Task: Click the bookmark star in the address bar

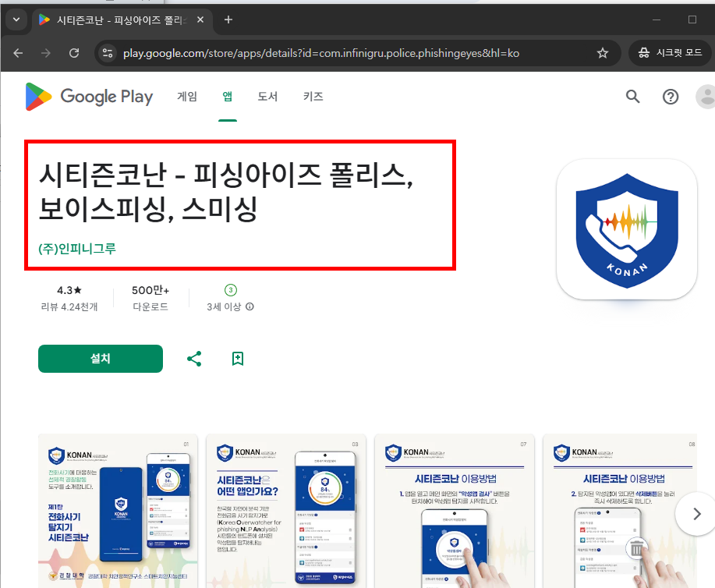Action: [602, 53]
